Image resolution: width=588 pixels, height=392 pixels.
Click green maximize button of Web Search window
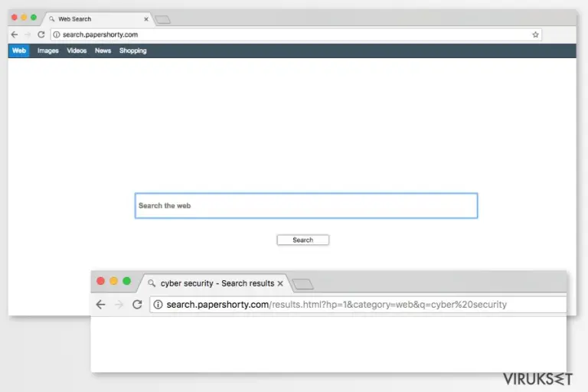click(x=34, y=18)
